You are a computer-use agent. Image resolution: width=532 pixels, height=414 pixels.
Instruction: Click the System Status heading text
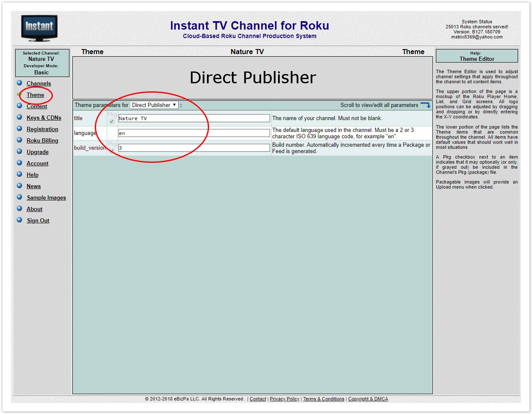tap(477, 22)
